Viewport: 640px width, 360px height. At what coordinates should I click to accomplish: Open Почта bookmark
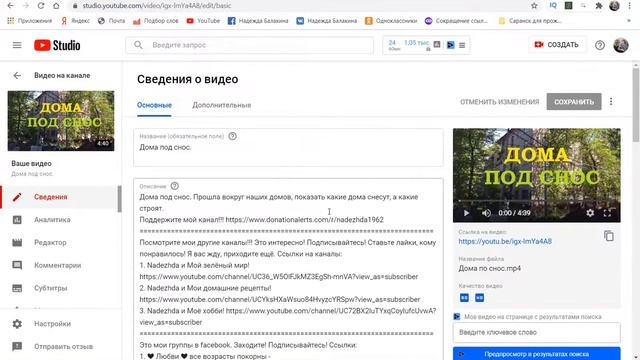111,21
